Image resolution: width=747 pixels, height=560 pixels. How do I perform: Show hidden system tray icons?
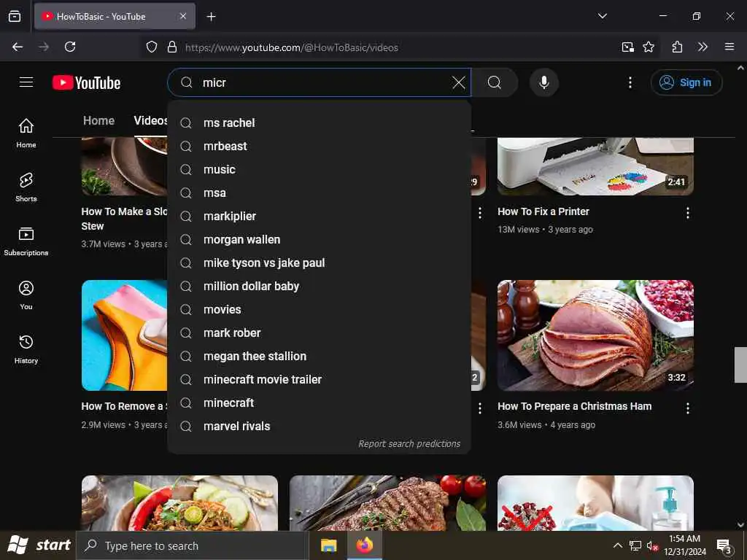click(x=617, y=545)
